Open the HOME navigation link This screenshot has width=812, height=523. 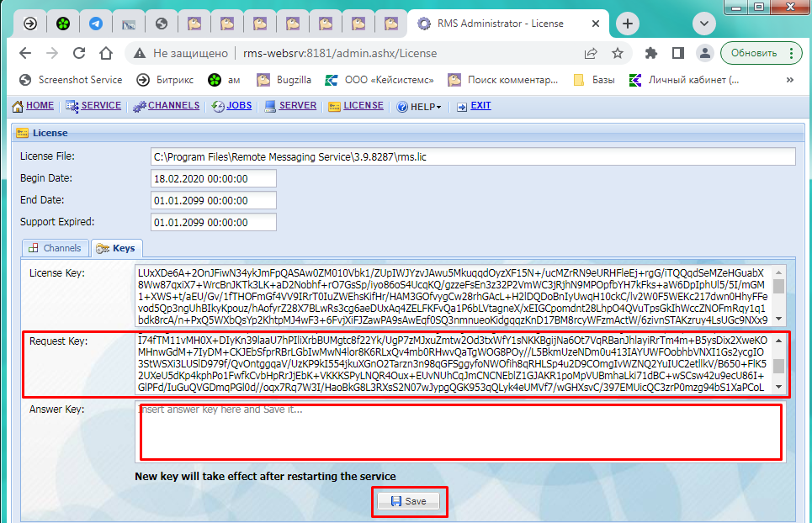point(40,106)
